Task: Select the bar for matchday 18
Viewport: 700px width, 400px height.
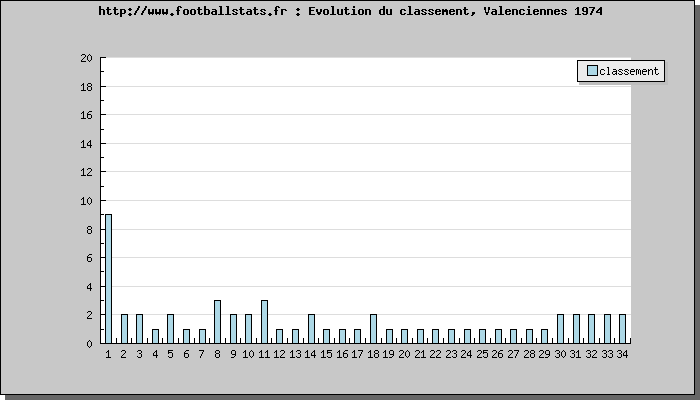Action: coord(373,329)
